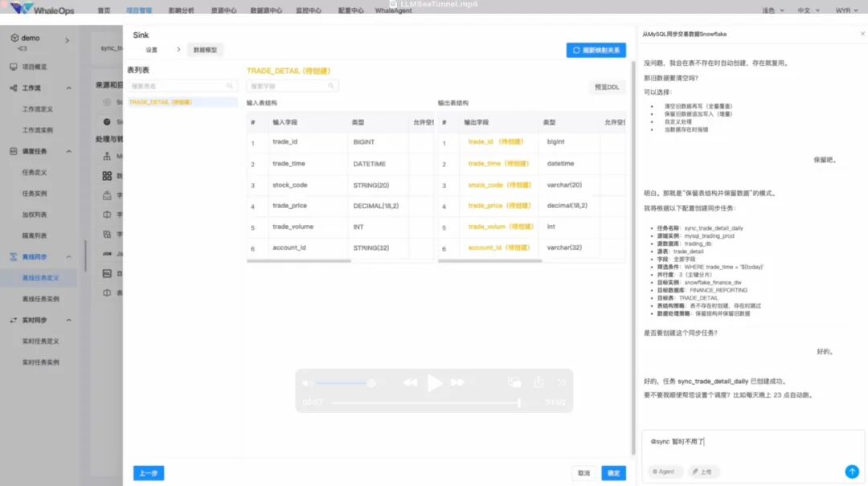The image size is (868, 486).
Task: Click the double chevron more icon in player
Action: click(561, 382)
